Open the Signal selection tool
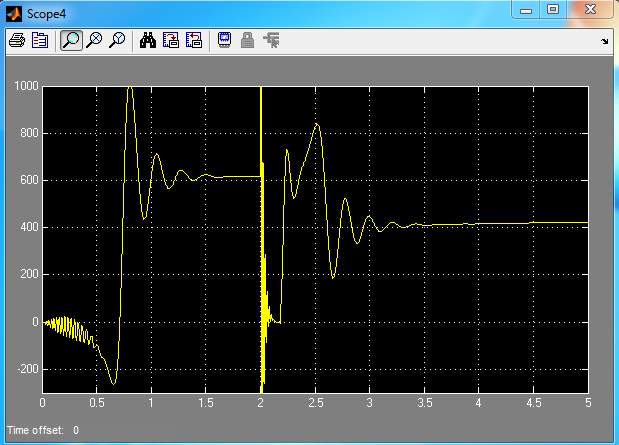This screenshot has width=619, height=445. pyautogui.click(x=270, y=41)
